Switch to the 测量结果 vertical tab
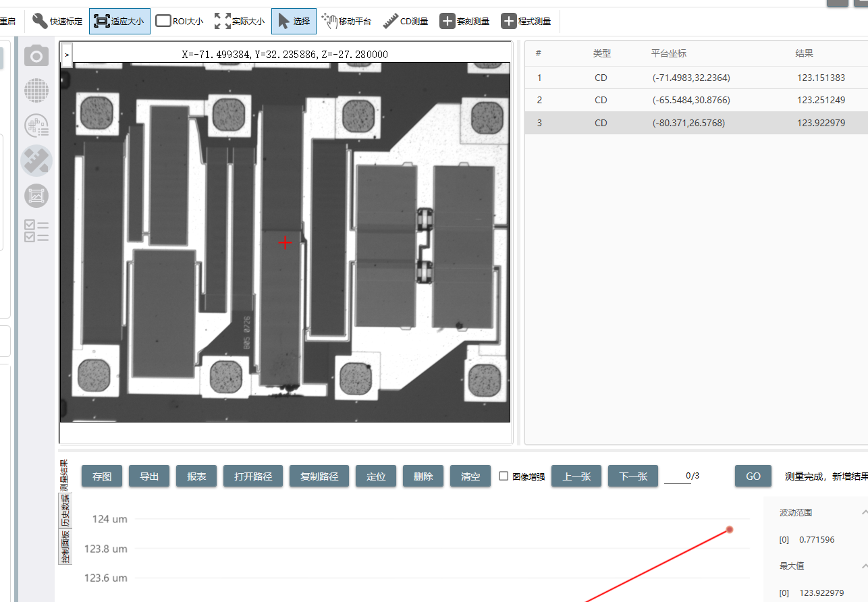 (65, 475)
